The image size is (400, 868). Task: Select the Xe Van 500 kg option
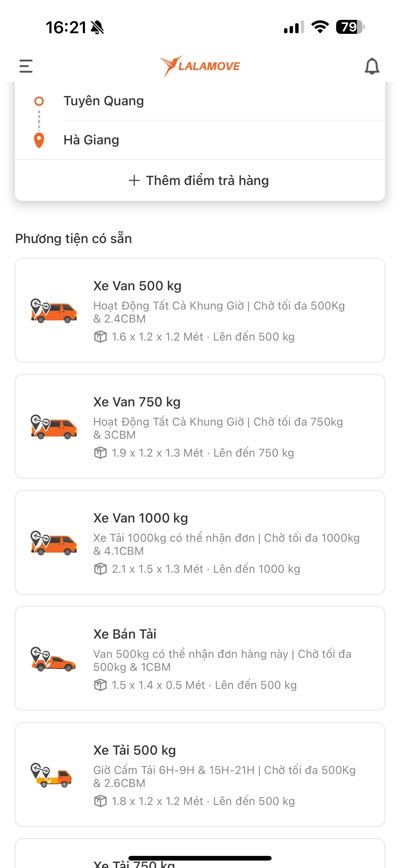coord(200,310)
